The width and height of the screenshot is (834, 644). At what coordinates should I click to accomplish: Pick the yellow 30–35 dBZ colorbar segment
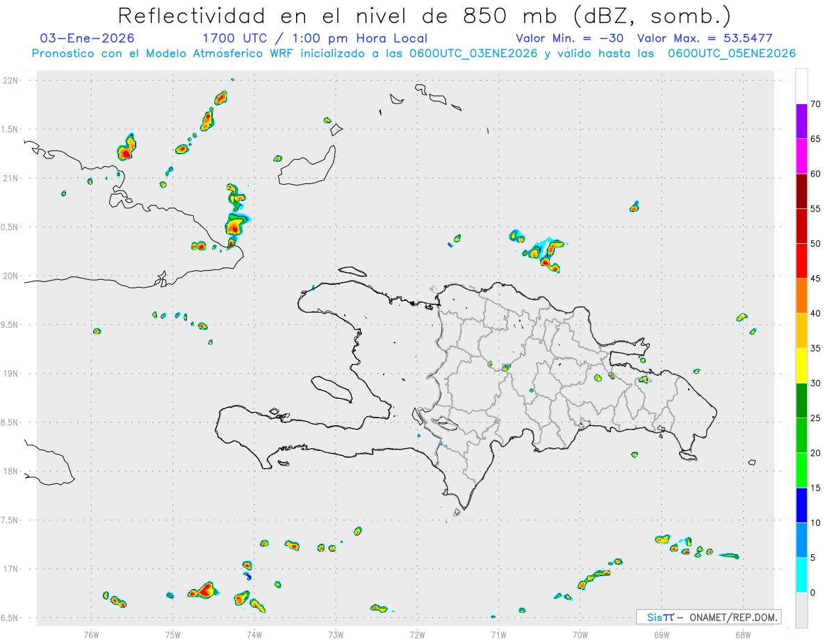tap(801, 365)
